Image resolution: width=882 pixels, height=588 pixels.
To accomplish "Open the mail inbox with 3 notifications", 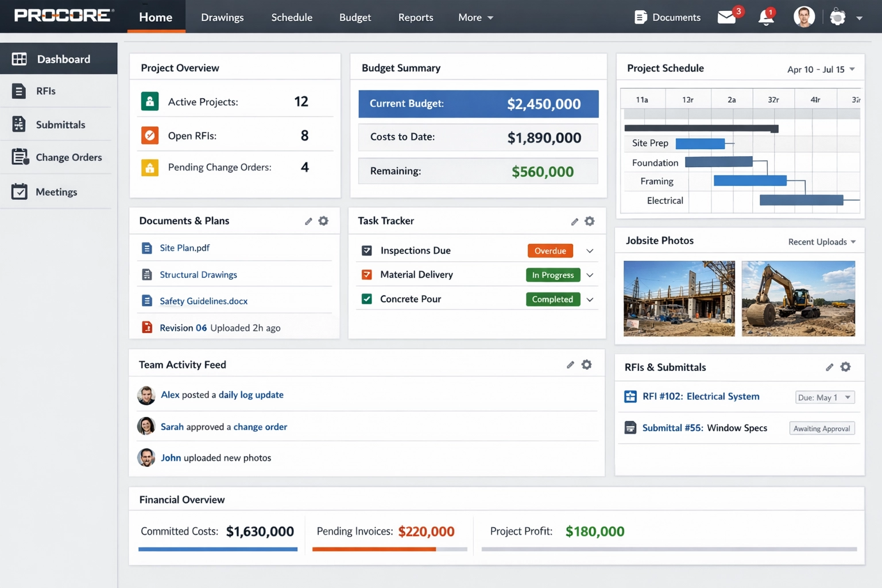I will [x=726, y=18].
